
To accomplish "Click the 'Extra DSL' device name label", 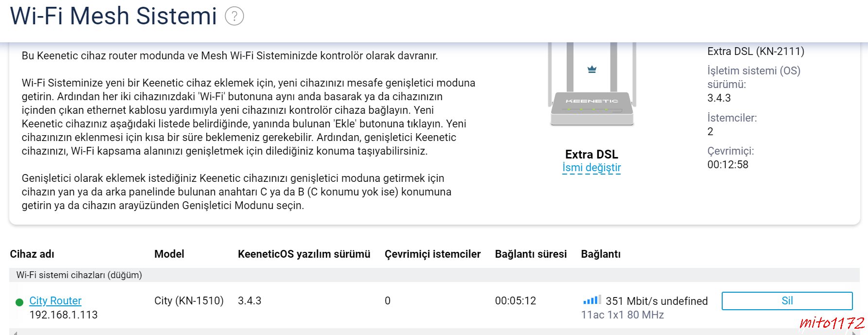I will (x=591, y=154).
